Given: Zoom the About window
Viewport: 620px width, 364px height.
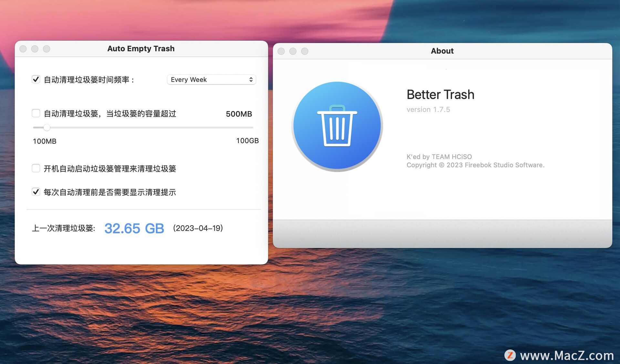Looking at the screenshot, I should coord(305,51).
